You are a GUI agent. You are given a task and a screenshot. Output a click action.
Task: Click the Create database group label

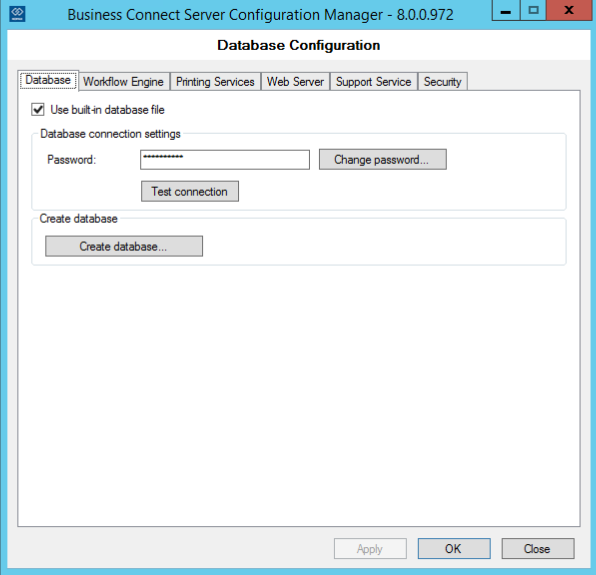[78, 219]
